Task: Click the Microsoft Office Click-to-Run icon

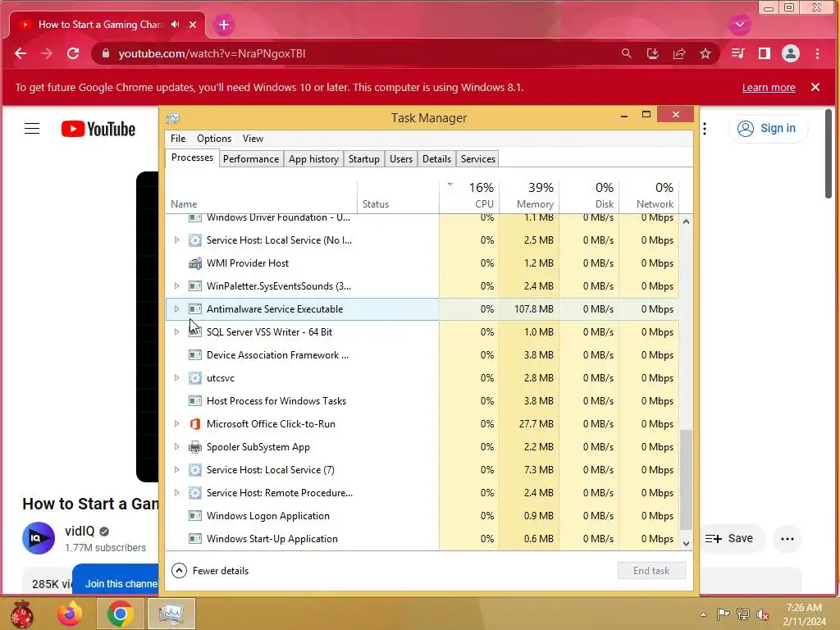Action: pos(195,424)
